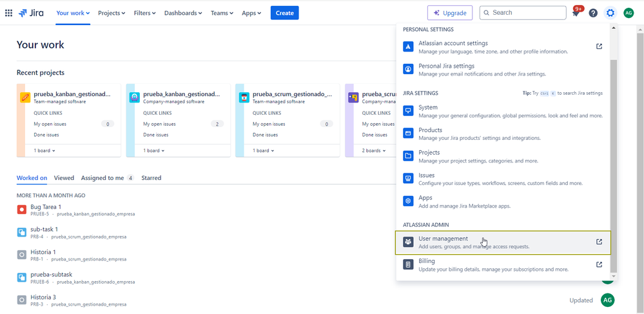Click the User management people icon
Screen dimensions: 644x314
point(408,242)
